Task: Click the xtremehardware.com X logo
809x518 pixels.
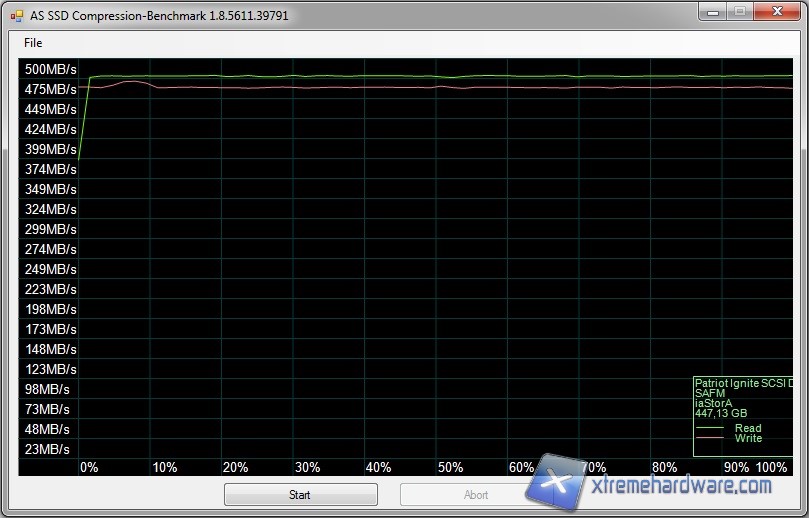Action: (556, 485)
